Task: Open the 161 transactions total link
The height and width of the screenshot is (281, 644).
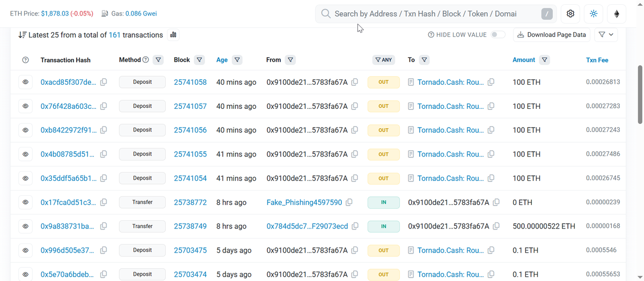Action: (114, 35)
